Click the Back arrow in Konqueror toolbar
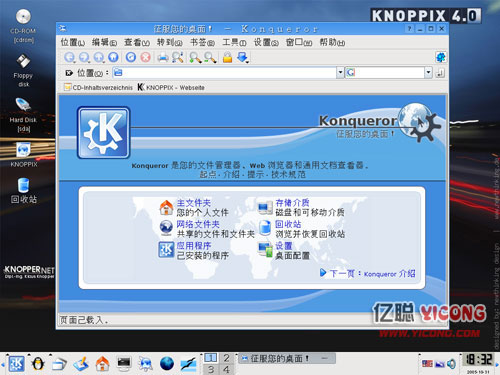This screenshot has height=375, width=500. pyautogui.click(x=69, y=57)
